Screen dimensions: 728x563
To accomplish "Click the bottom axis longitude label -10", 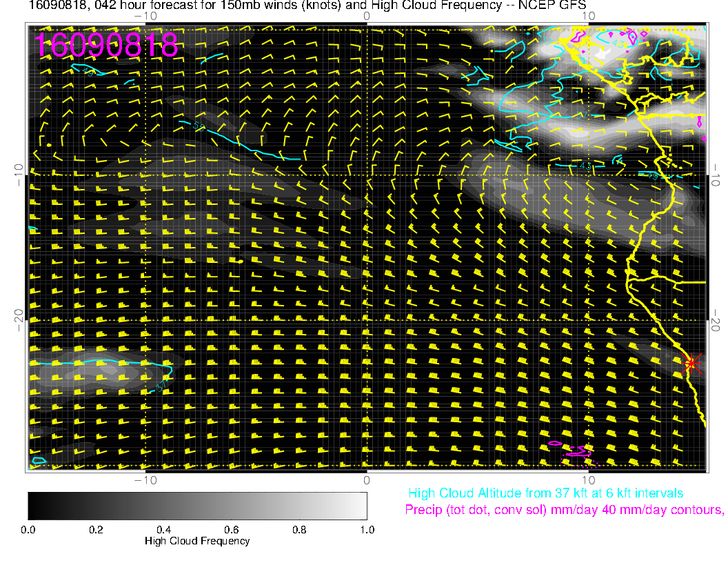I will (x=145, y=480).
